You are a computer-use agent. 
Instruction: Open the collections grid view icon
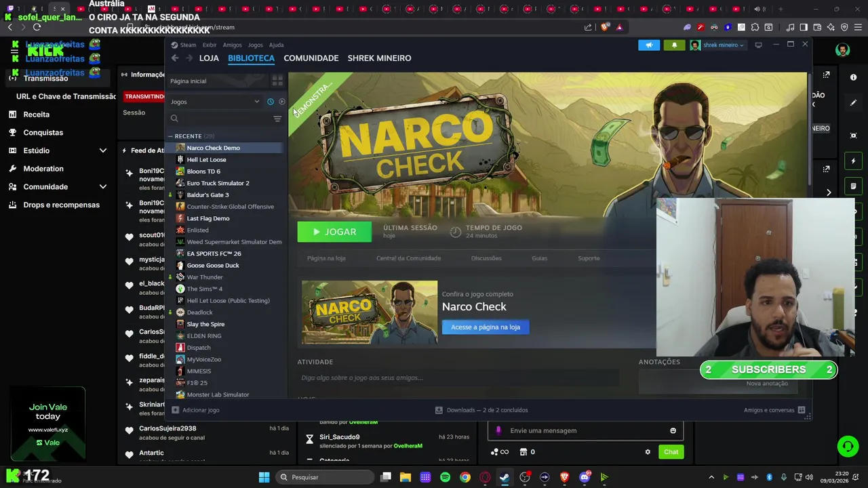[x=277, y=81]
